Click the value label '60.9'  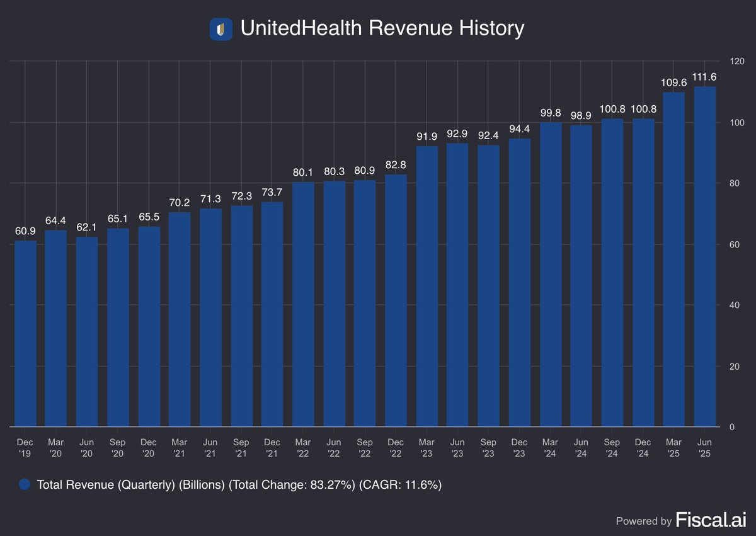[x=25, y=231]
